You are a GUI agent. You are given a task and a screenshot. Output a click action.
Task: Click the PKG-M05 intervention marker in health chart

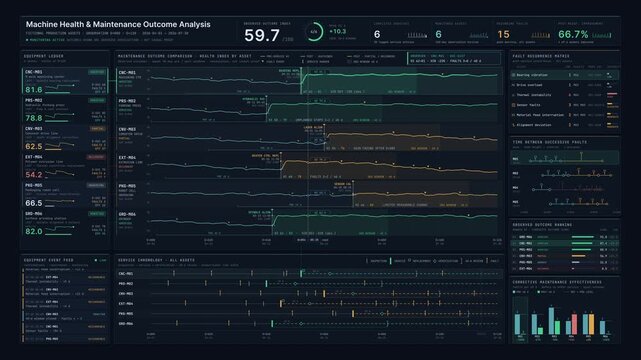click(x=353, y=195)
